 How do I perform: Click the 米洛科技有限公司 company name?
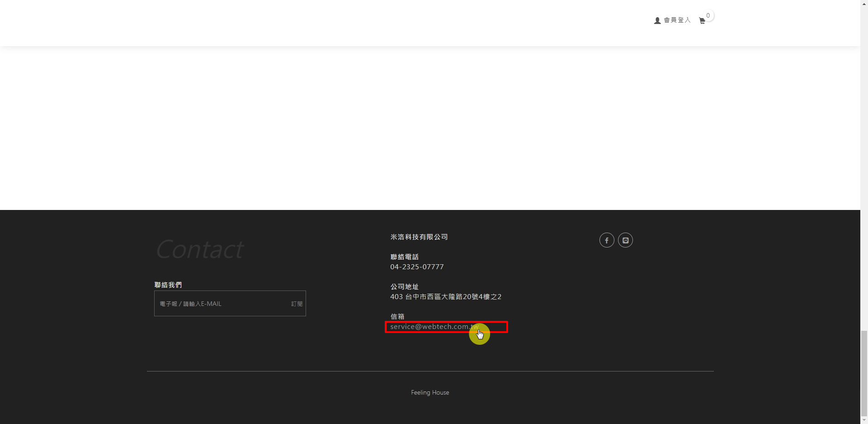tap(419, 237)
